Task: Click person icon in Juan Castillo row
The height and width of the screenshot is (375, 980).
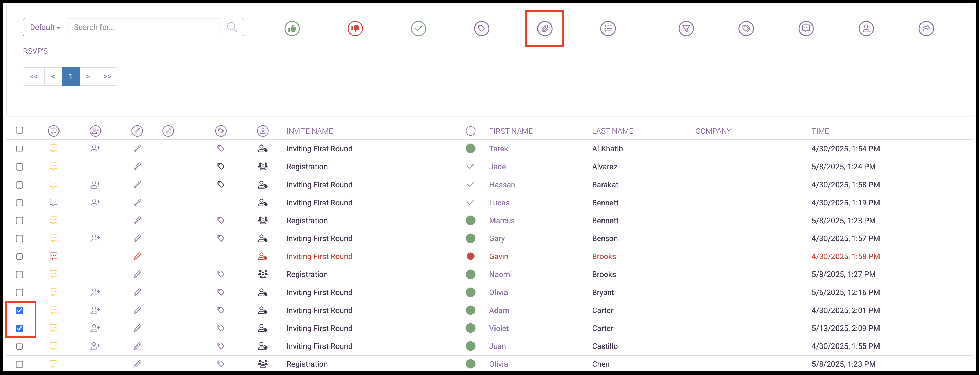Action: click(x=263, y=346)
